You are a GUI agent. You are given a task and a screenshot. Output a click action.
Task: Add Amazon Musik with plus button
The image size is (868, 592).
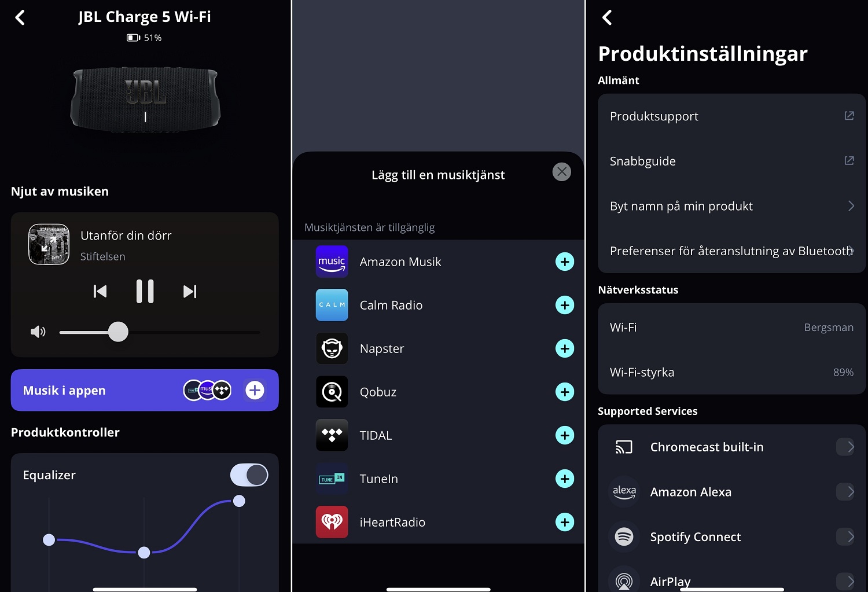(565, 262)
